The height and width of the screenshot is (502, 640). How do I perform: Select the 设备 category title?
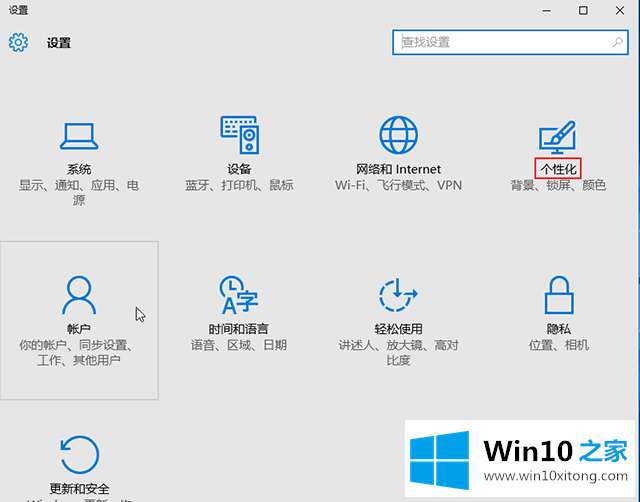click(x=239, y=169)
